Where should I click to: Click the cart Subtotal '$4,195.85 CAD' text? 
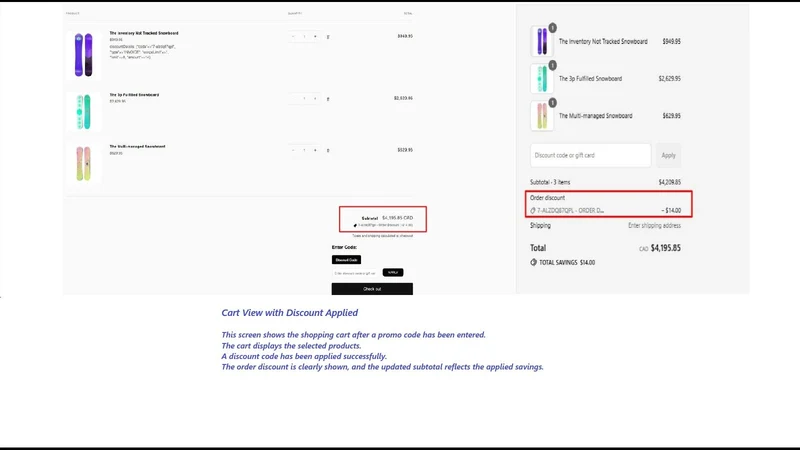[x=397, y=218]
